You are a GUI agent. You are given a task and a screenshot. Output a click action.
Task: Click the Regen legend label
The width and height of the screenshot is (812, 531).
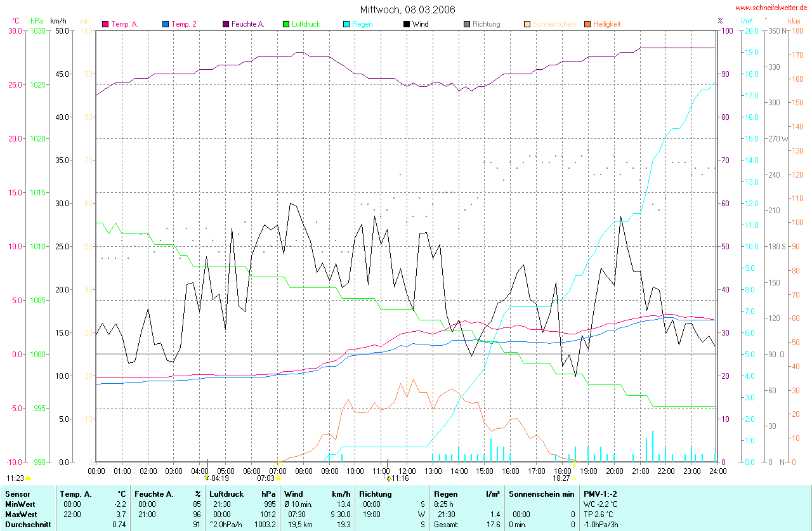(x=362, y=24)
